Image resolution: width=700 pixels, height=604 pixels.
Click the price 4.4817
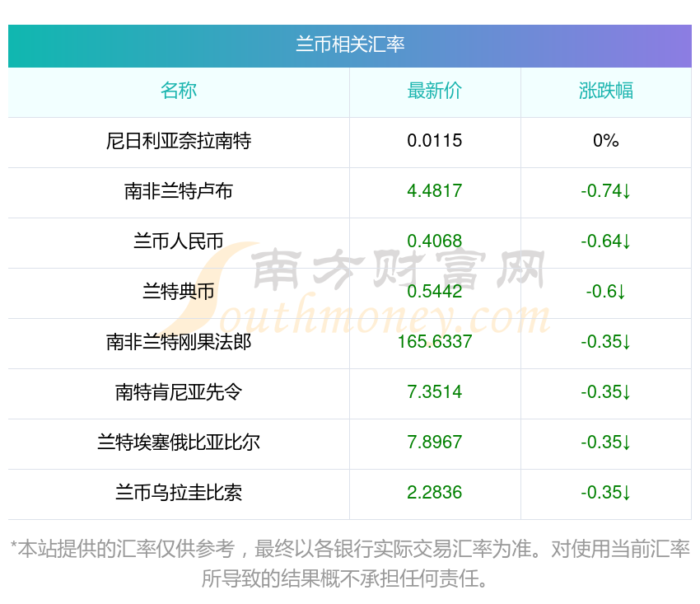click(434, 191)
